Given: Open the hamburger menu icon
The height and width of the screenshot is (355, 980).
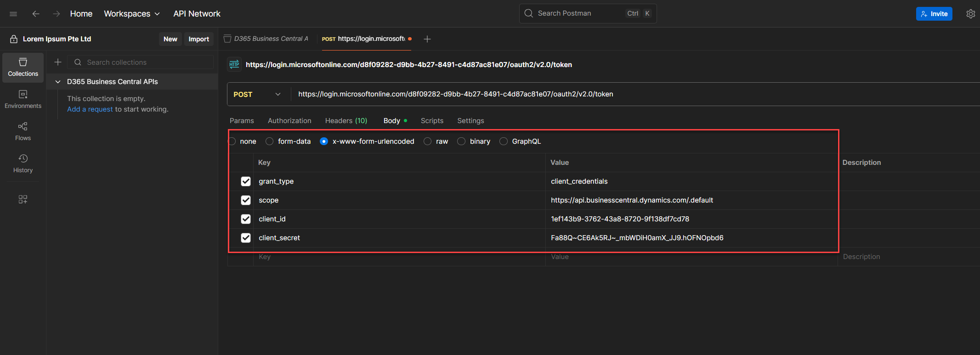Looking at the screenshot, I should pos(13,14).
